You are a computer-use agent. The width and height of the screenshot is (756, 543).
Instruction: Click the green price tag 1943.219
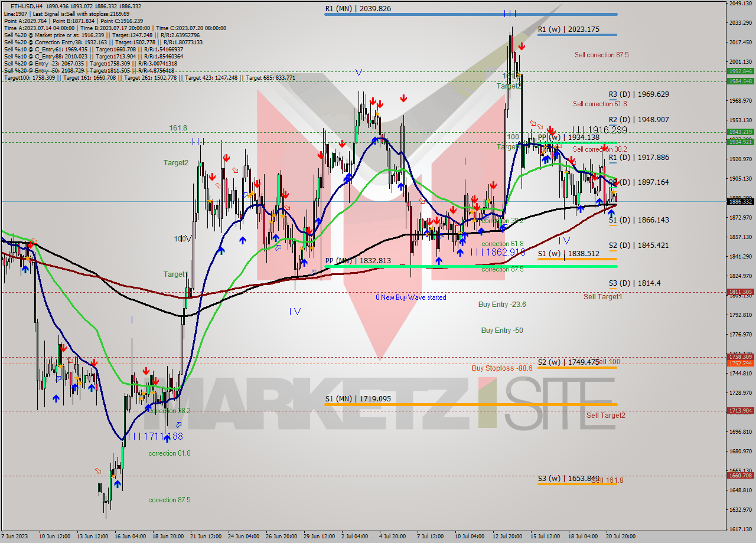(x=741, y=132)
